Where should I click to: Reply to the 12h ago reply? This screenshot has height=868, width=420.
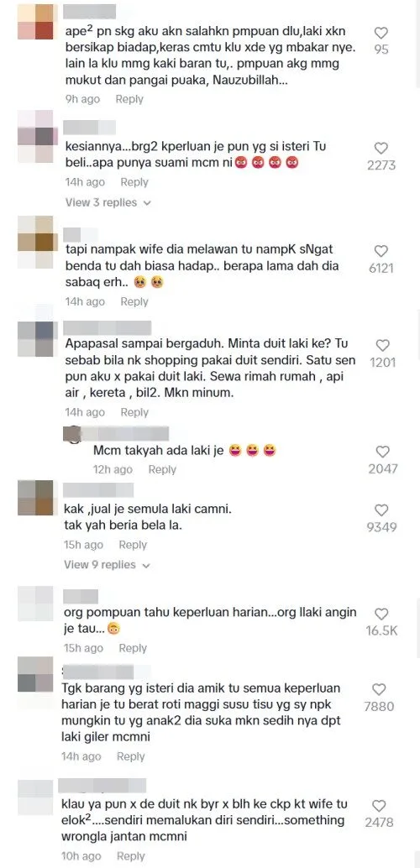pyautogui.click(x=162, y=469)
